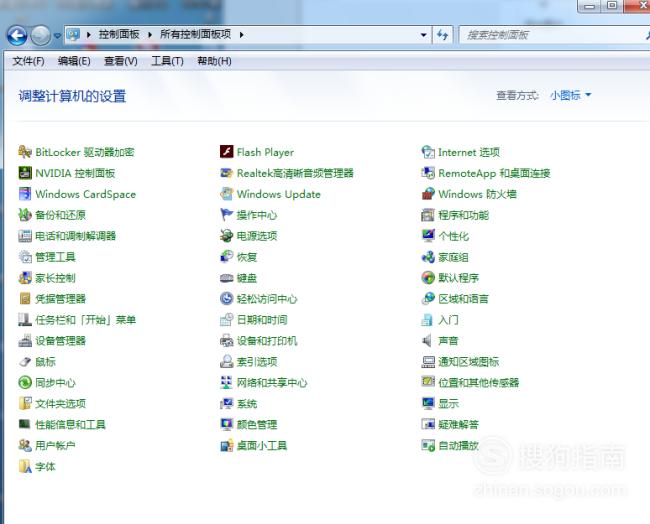Open the 性能信息和工具 link
The width and height of the screenshot is (650, 524).
click(70, 425)
